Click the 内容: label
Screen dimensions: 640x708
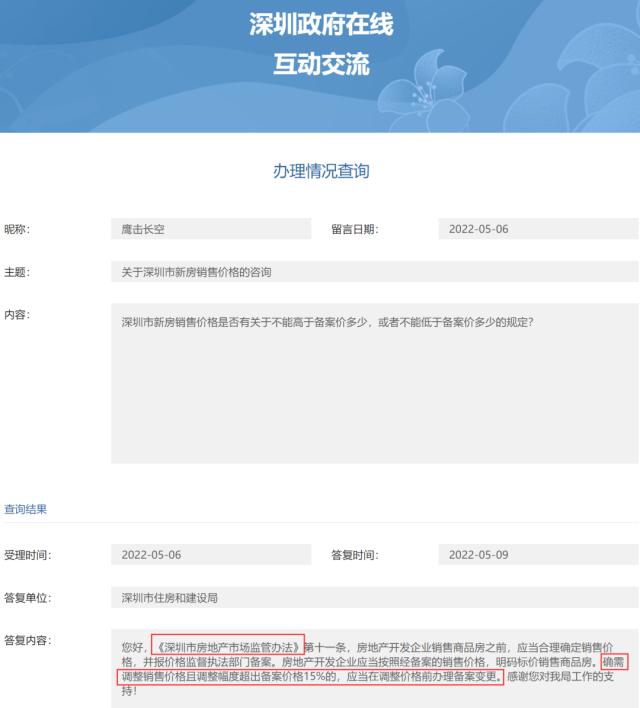pos(17,315)
